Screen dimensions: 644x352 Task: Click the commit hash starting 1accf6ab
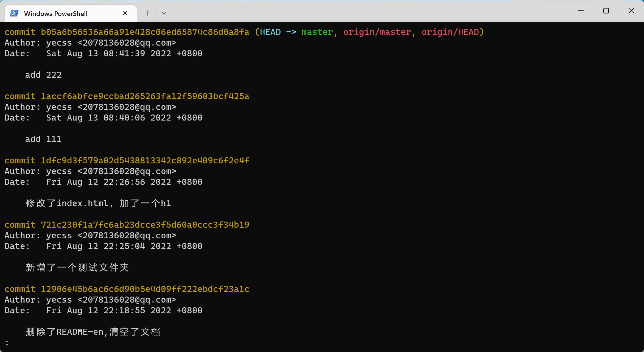[x=145, y=96]
